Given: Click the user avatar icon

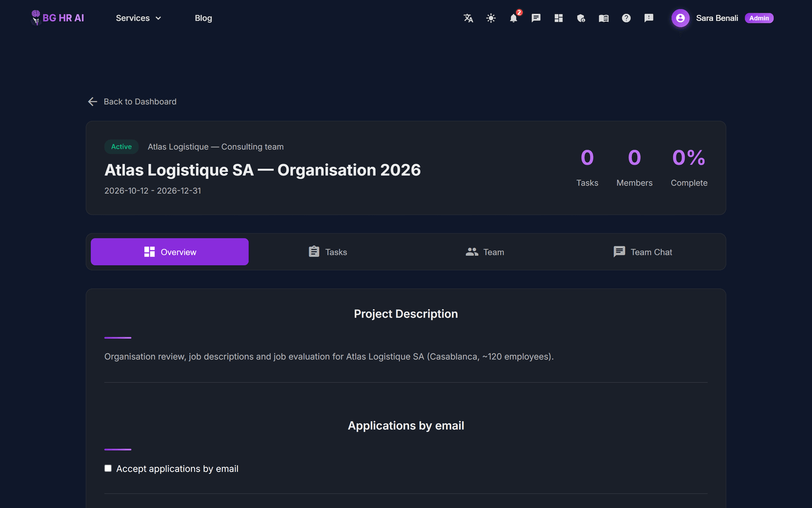Looking at the screenshot, I should [x=681, y=18].
